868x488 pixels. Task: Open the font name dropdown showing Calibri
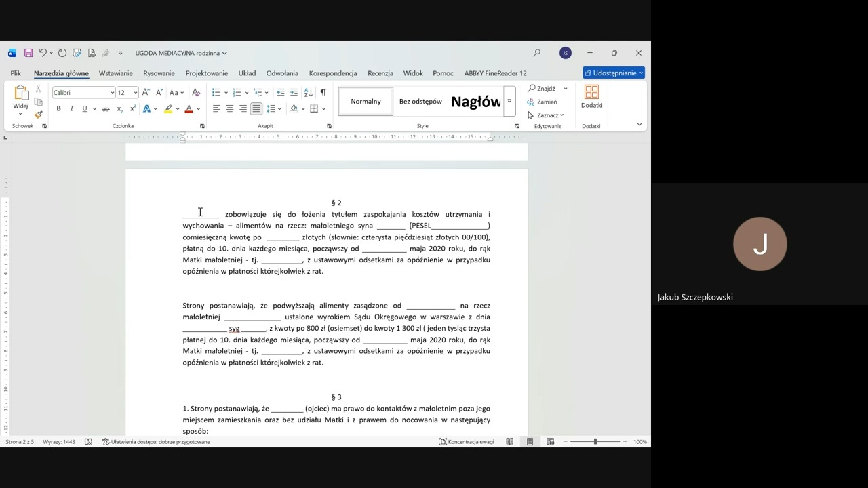click(112, 93)
